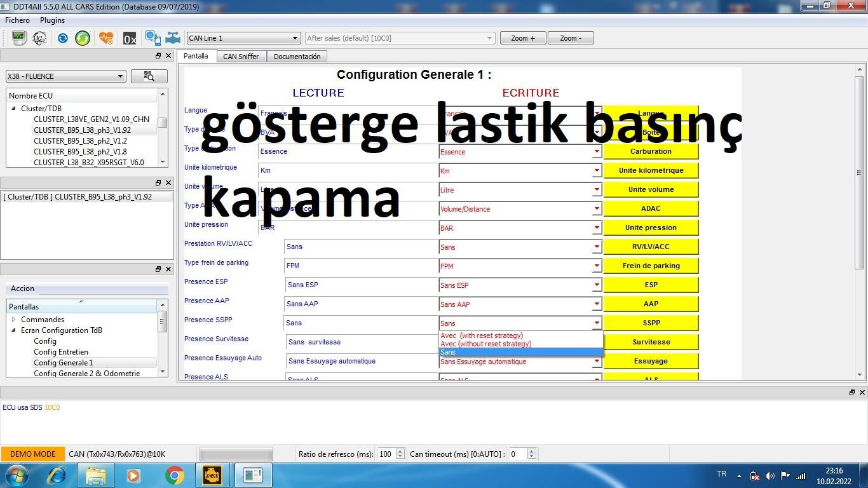Click the blue valve icon in toolbar
868x488 pixels.
point(173,38)
